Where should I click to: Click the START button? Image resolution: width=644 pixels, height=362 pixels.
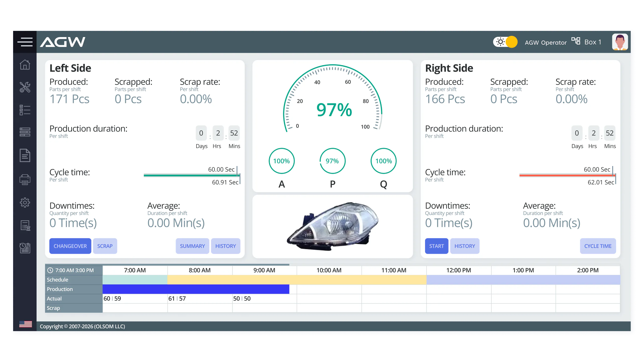click(x=436, y=246)
